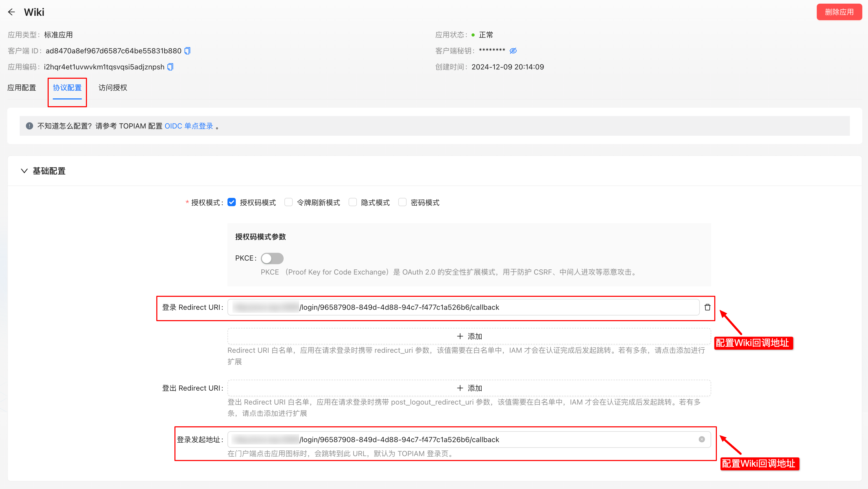This screenshot has width=868, height=489.
Task: Clear the 登录发起地址 input field
Action: click(x=702, y=439)
